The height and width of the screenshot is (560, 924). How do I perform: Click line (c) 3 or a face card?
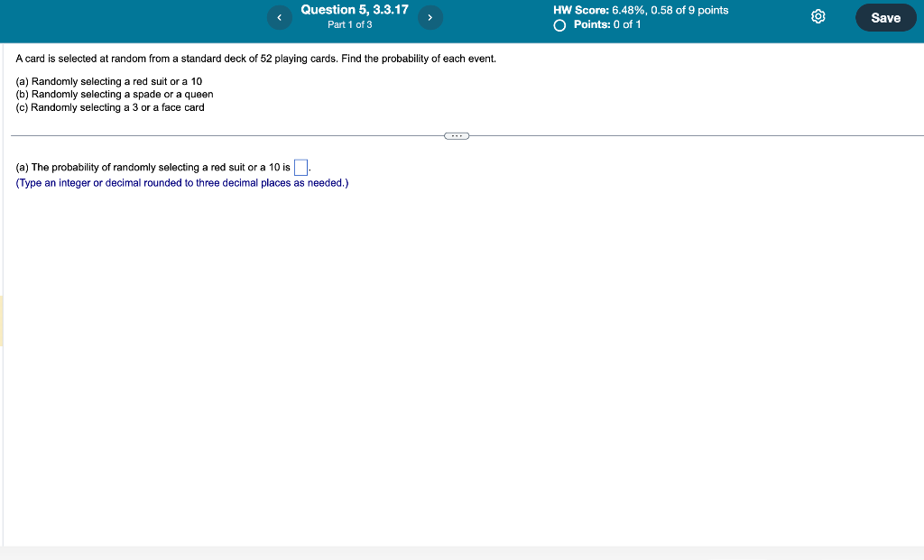click(110, 107)
